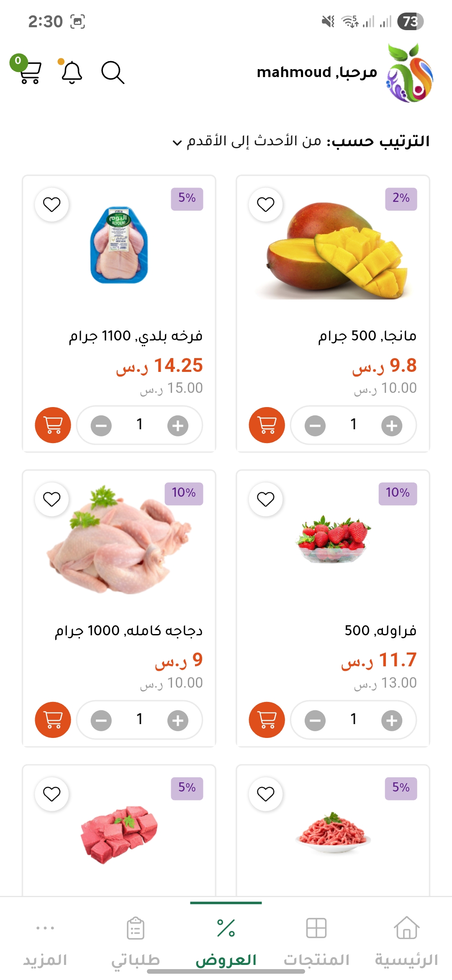Open the shopping cart in header
The height and width of the screenshot is (980, 452).
coord(29,72)
